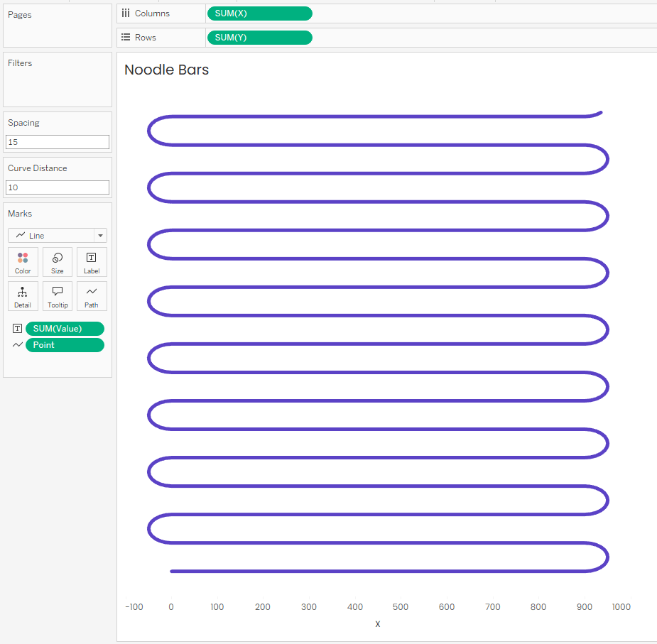The height and width of the screenshot is (644, 657).
Task: Click the Curve Distance parameter value
Action: [x=57, y=187]
